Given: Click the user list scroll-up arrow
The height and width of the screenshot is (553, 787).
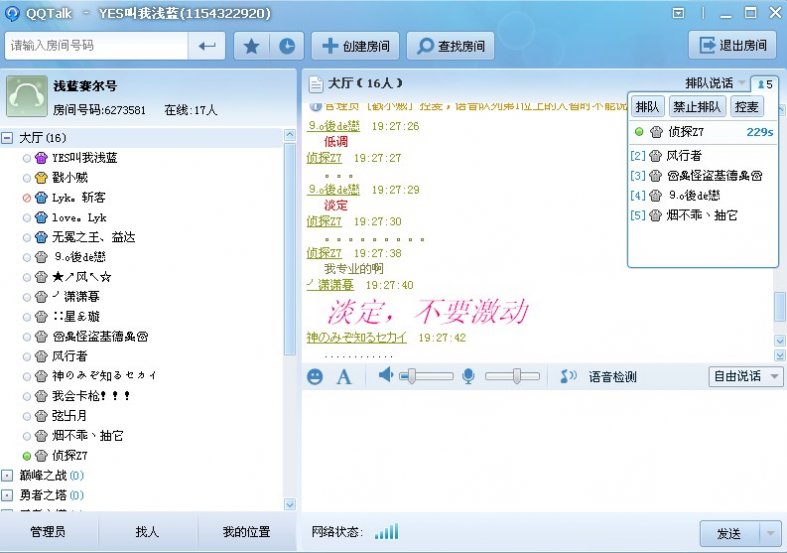Looking at the screenshot, I should (290, 135).
